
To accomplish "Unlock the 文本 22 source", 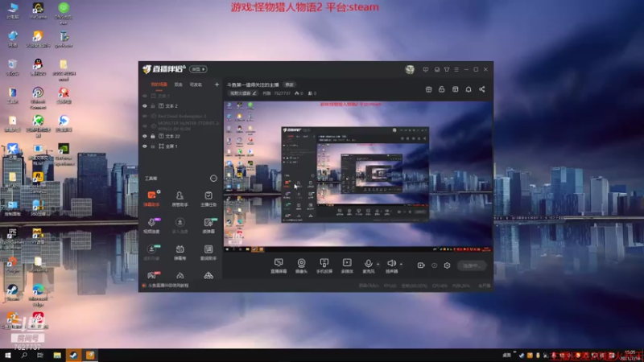I will point(153,136).
